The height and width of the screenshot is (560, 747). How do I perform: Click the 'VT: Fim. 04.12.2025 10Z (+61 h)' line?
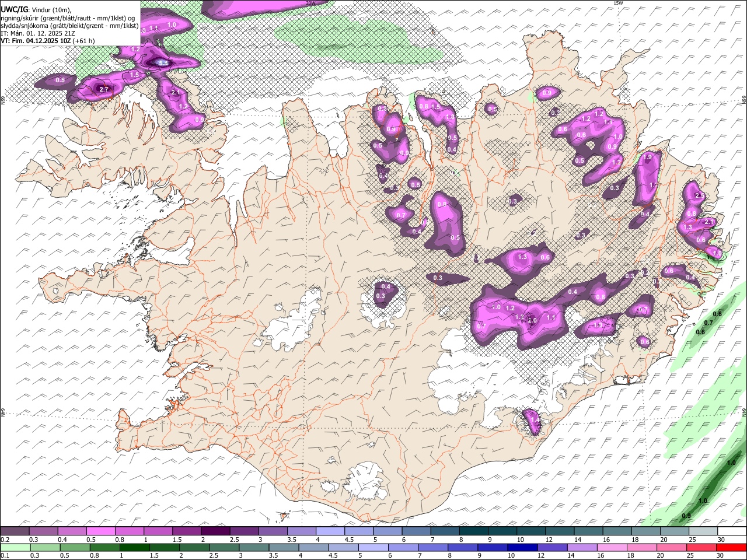coord(48,41)
